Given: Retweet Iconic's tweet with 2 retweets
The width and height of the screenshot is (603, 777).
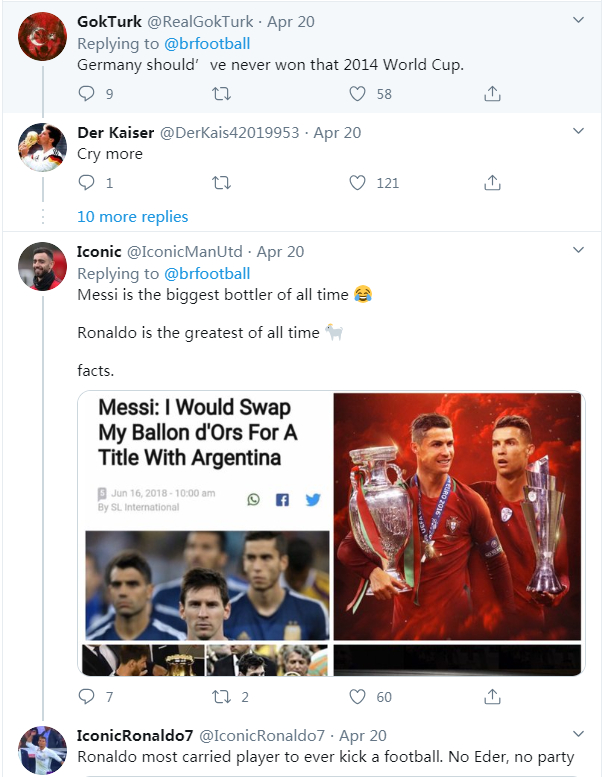Looking at the screenshot, I should click(222, 697).
